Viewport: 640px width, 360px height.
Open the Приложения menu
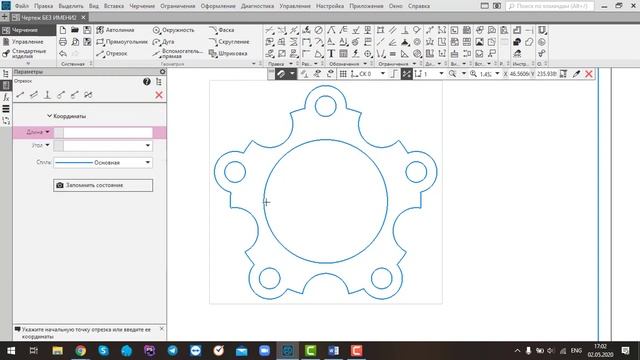(366, 6)
